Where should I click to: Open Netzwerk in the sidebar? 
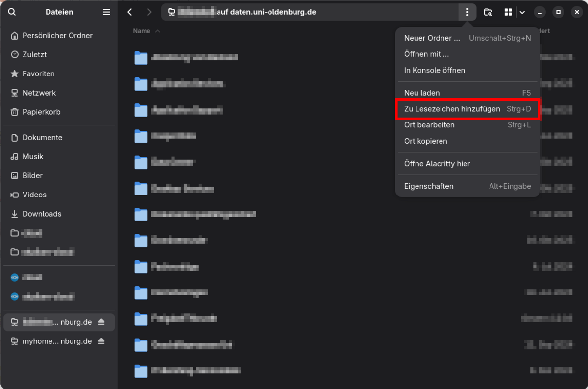point(39,93)
